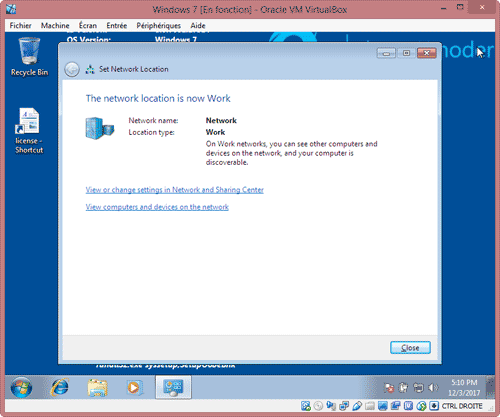Click the Safely Remove Hardware tray icon
The height and width of the screenshot is (417, 500).
(403, 387)
